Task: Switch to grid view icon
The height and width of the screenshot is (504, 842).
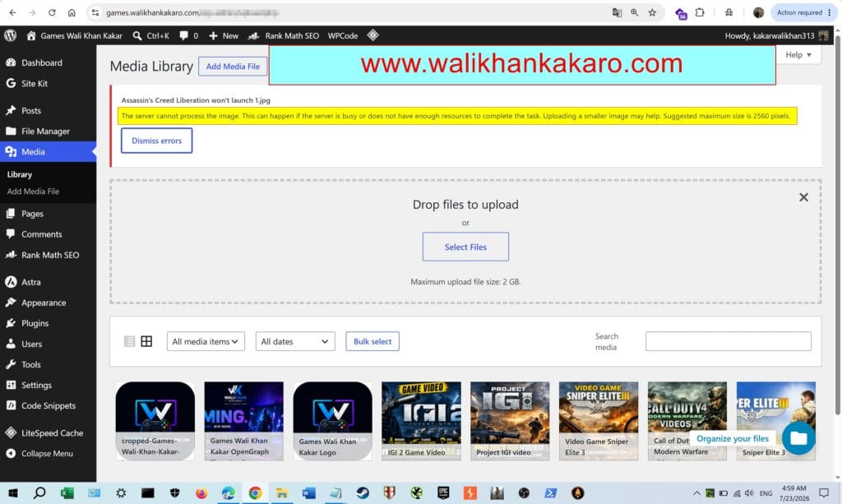Action: click(x=146, y=341)
